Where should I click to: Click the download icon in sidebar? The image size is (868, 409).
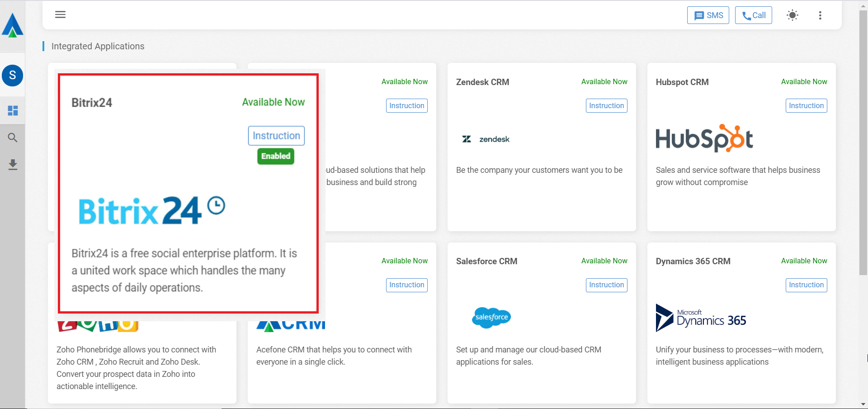click(13, 164)
